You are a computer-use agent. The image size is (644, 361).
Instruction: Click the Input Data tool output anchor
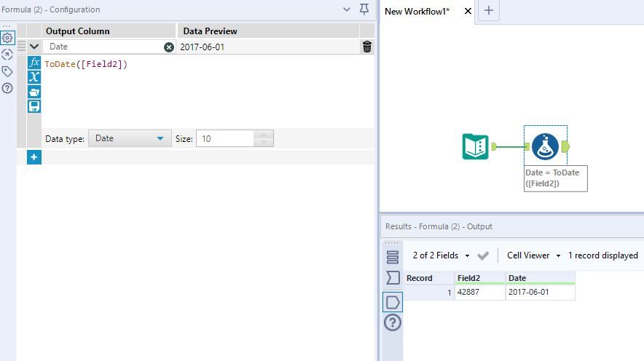tap(494, 146)
